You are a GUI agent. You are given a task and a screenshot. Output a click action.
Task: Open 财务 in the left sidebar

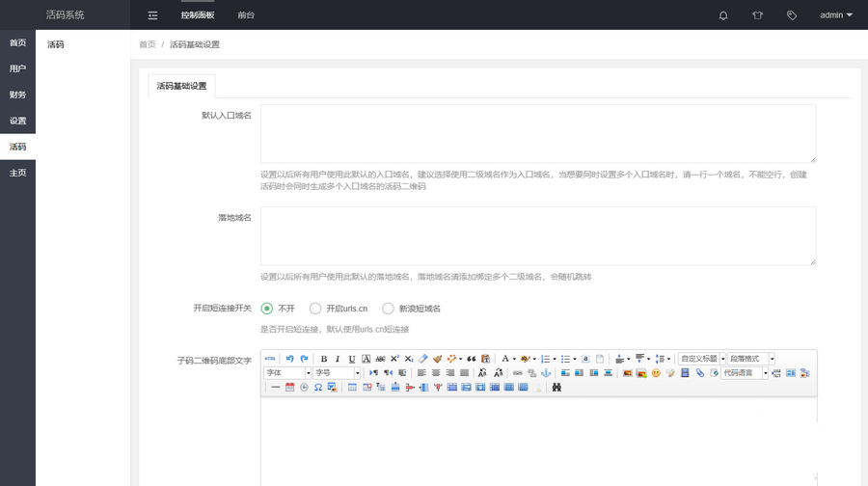tap(17, 94)
